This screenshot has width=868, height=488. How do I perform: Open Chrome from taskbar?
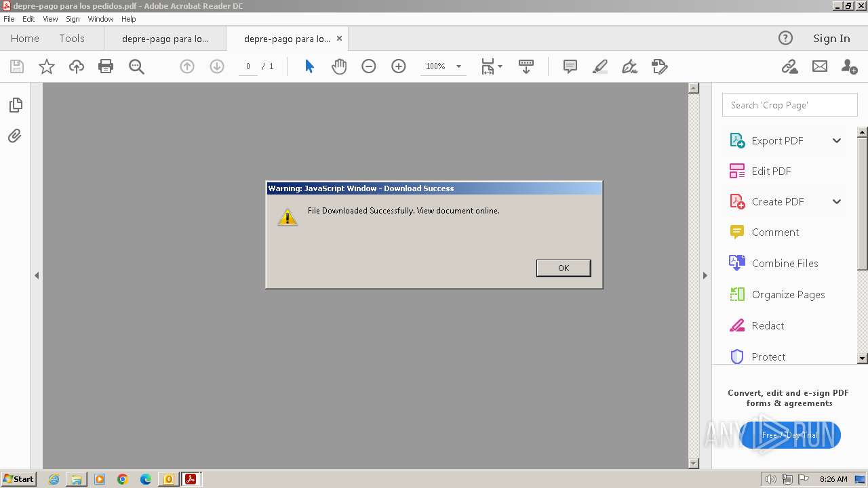[123, 479]
